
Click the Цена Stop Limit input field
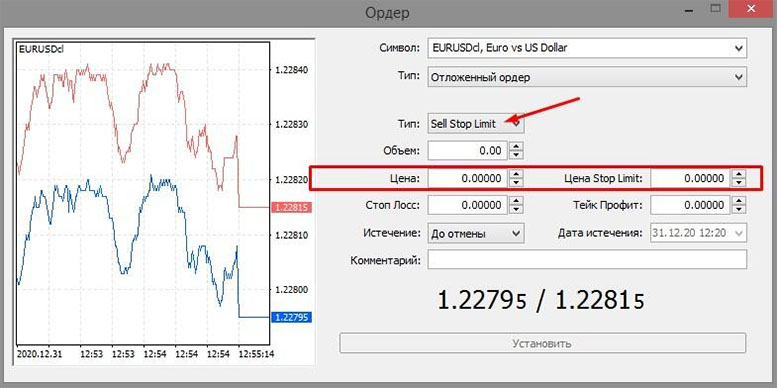point(691,178)
